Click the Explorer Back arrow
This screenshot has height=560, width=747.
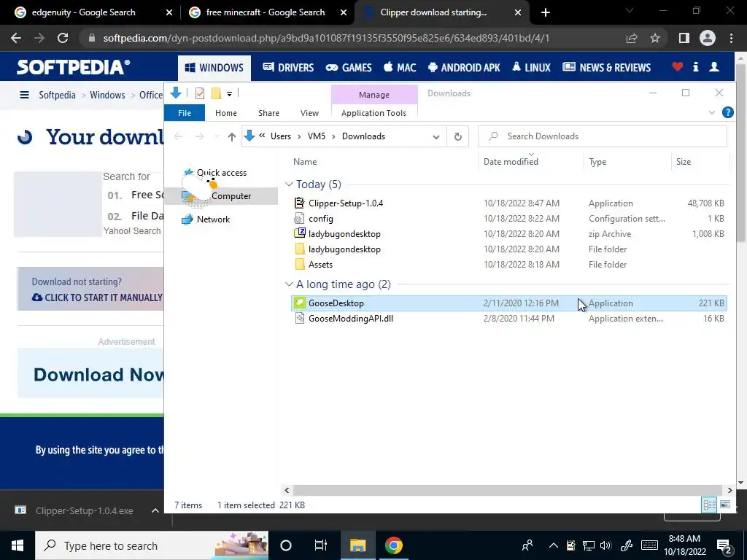pyautogui.click(x=178, y=136)
